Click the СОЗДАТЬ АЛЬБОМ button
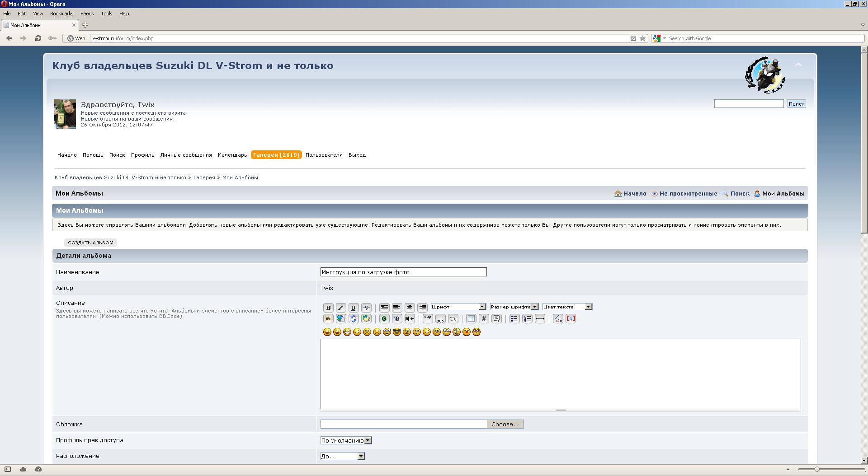868x476 pixels. (90, 243)
